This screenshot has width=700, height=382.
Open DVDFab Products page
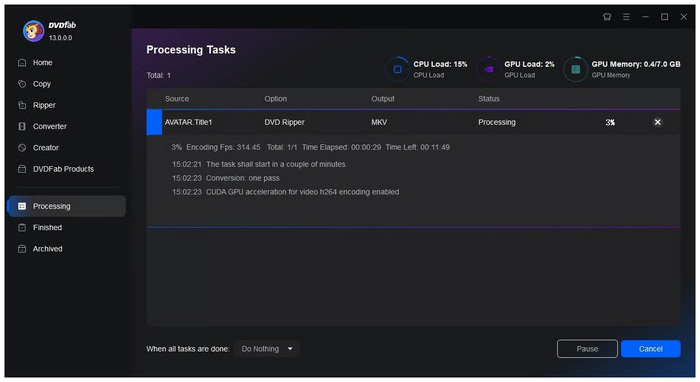click(x=63, y=169)
